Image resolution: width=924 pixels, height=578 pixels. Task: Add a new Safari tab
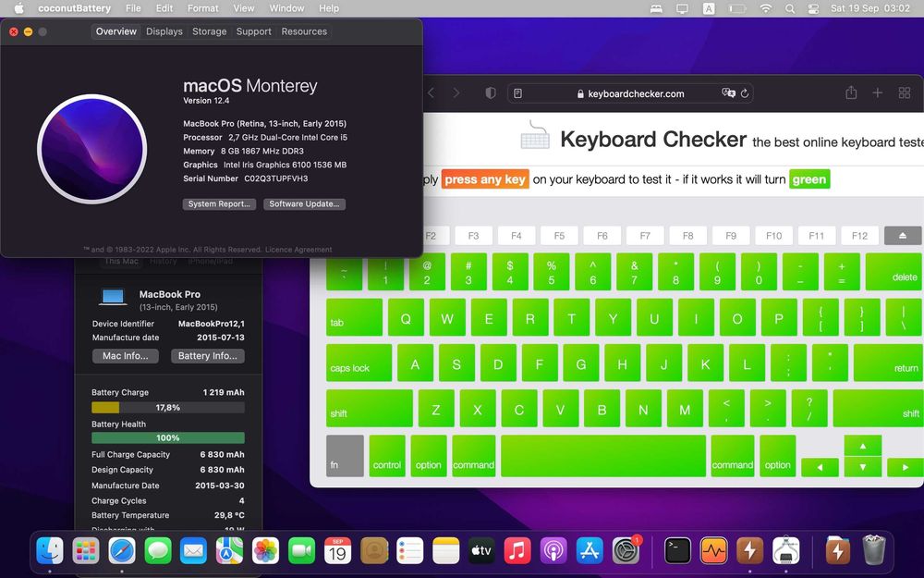(x=878, y=92)
